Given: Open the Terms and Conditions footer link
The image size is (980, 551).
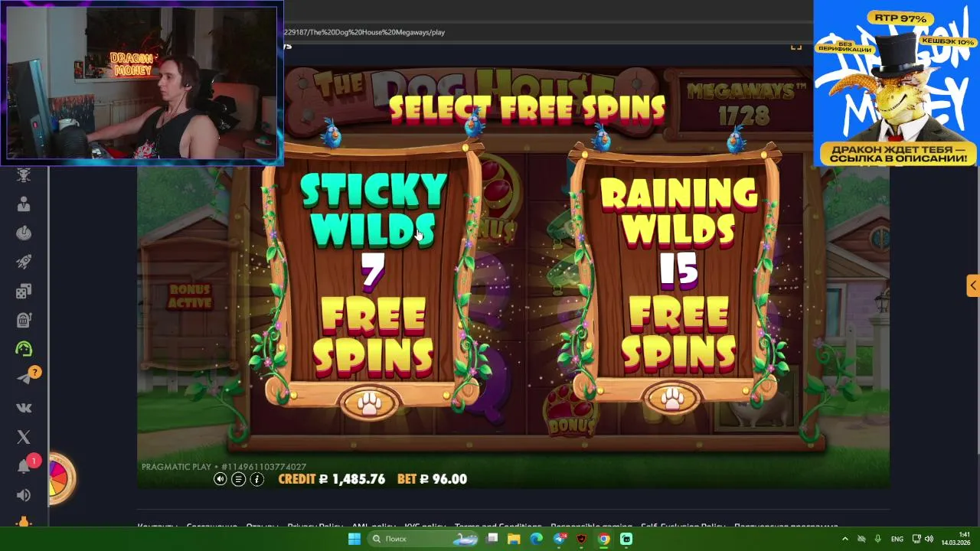Looking at the screenshot, I should tap(498, 527).
